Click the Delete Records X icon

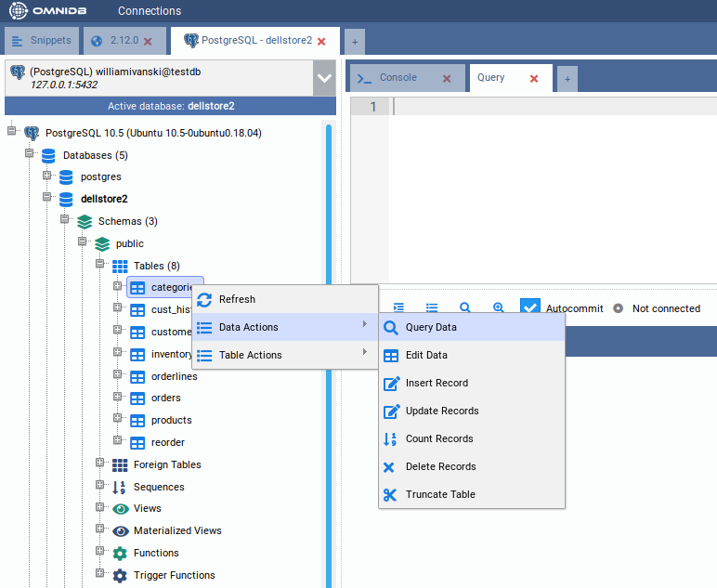[391, 467]
